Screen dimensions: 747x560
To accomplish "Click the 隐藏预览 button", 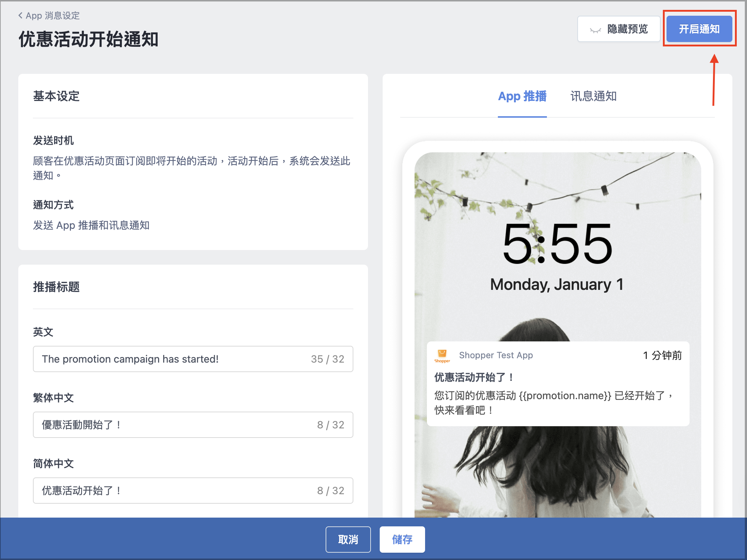I will tap(619, 29).
